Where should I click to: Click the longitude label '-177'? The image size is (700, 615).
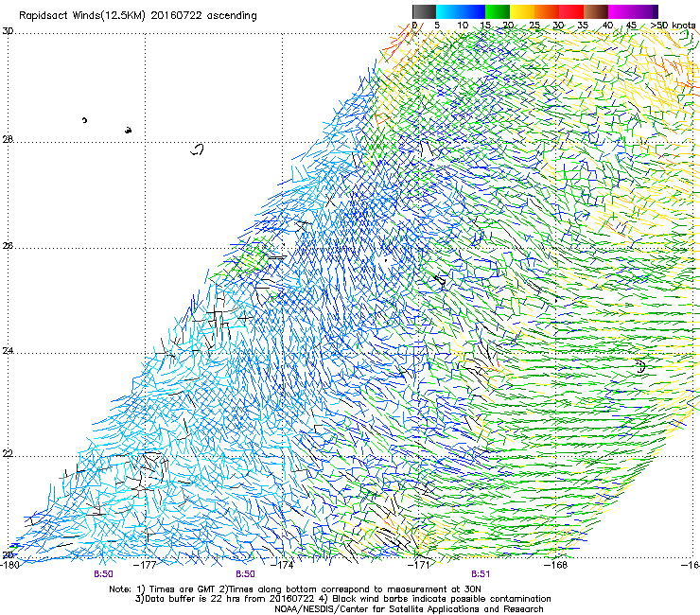146,565
